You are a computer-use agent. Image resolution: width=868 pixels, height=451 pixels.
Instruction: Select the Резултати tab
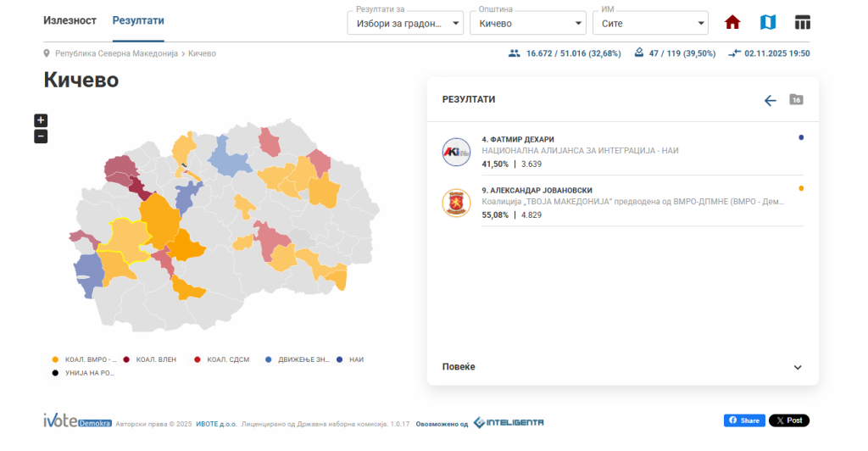[x=138, y=20]
